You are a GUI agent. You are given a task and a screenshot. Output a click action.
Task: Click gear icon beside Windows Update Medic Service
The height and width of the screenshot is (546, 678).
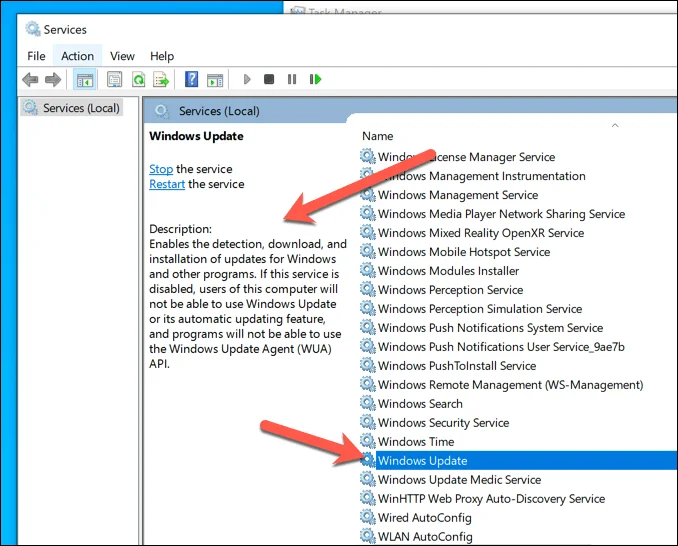[x=368, y=479]
